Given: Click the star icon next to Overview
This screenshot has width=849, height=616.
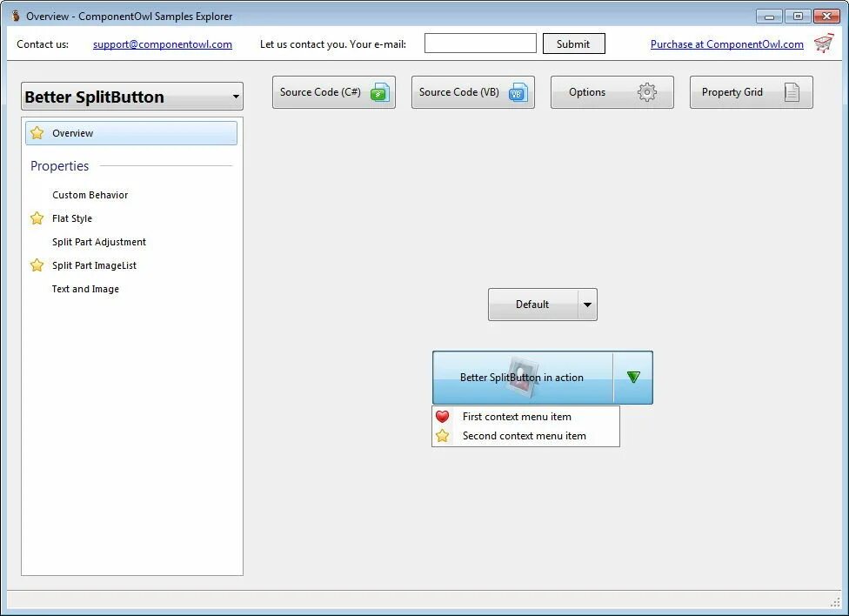Looking at the screenshot, I should pos(37,133).
